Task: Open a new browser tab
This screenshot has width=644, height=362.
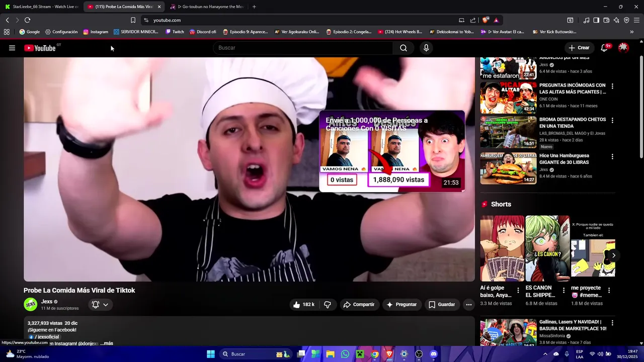Action: pos(254,7)
